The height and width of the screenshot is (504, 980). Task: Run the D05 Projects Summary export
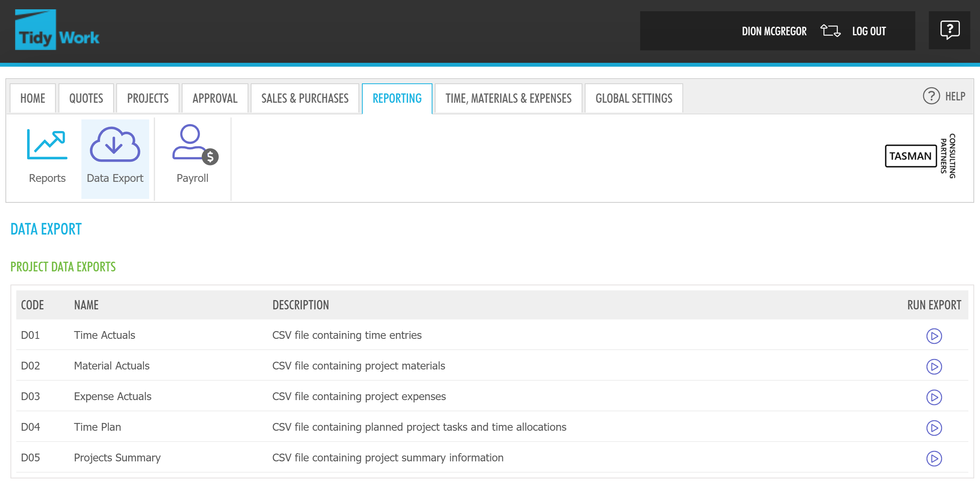coord(934,459)
